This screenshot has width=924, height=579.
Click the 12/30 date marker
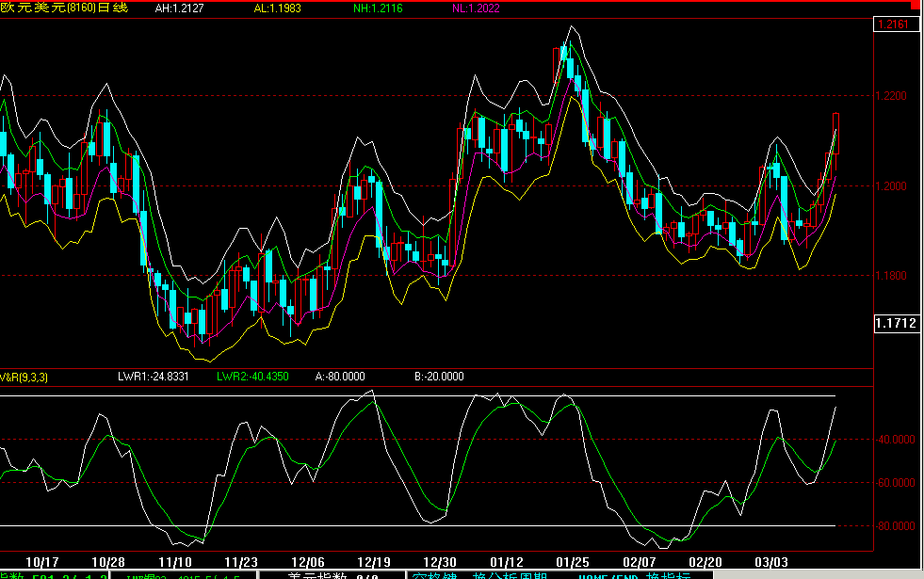point(440,562)
